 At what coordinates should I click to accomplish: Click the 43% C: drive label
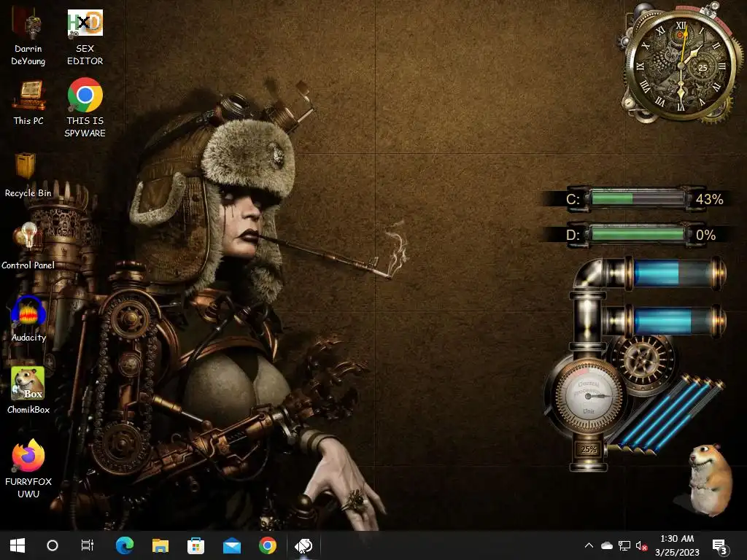(709, 199)
